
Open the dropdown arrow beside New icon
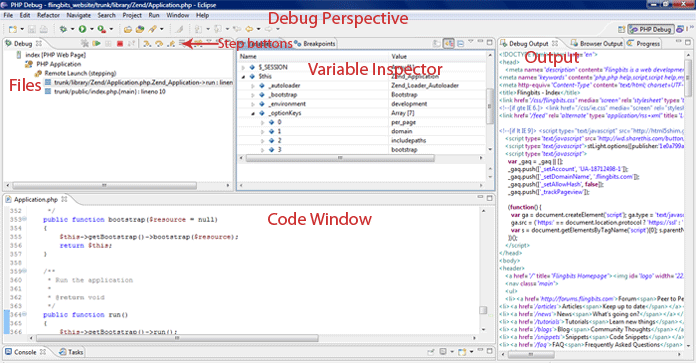(x=22, y=29)
